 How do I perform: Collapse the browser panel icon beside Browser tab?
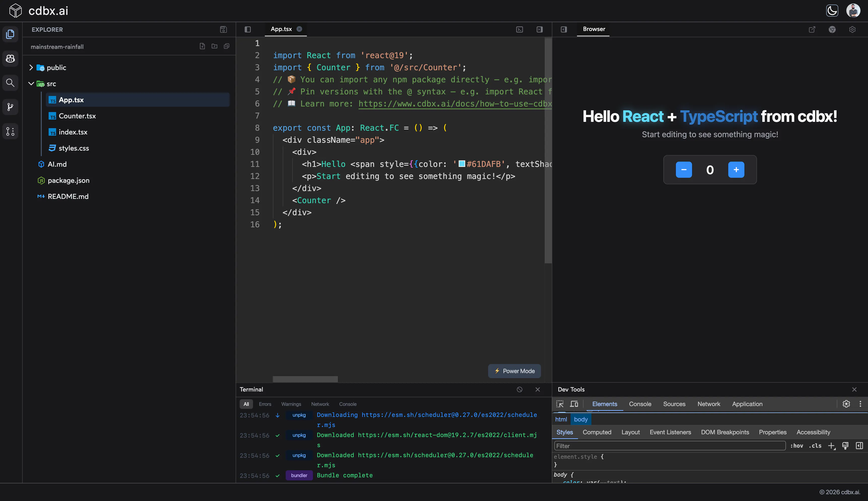pyautogui.click(x=564, y=29)
